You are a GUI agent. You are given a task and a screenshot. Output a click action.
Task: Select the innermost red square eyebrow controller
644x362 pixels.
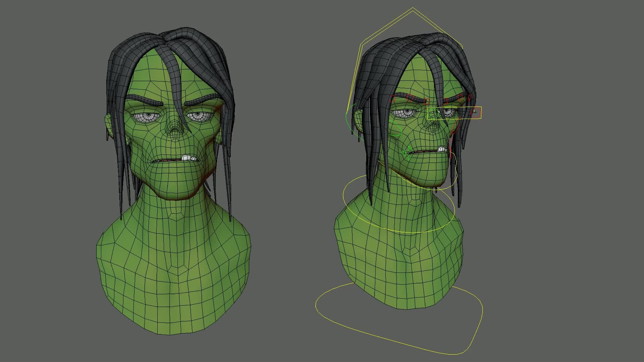coord(426,101)
